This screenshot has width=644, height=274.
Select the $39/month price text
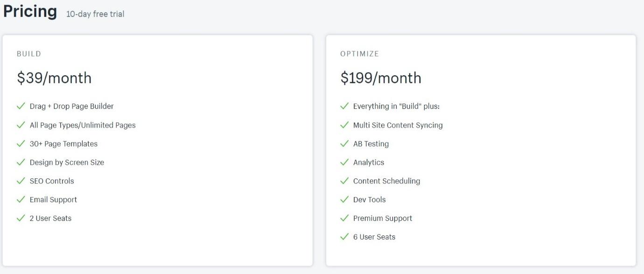click(x=54, y=78)
